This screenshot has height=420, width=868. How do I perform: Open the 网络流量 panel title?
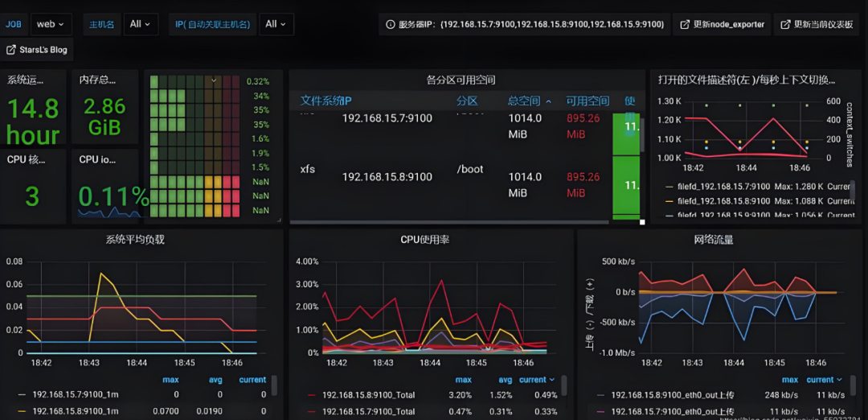click(x=714, y=240)
